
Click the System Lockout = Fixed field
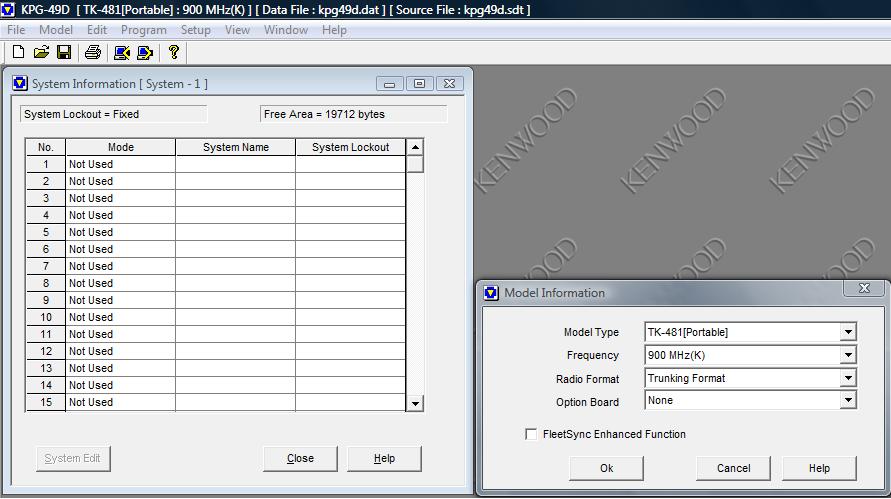click(x=114, y=114)
